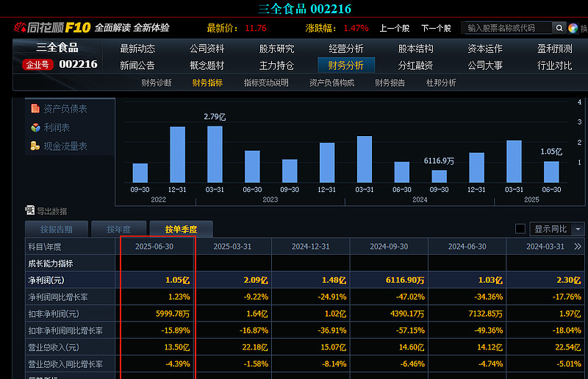
Task: Click the 2025-06-30 column header
Action: [154, 247]
